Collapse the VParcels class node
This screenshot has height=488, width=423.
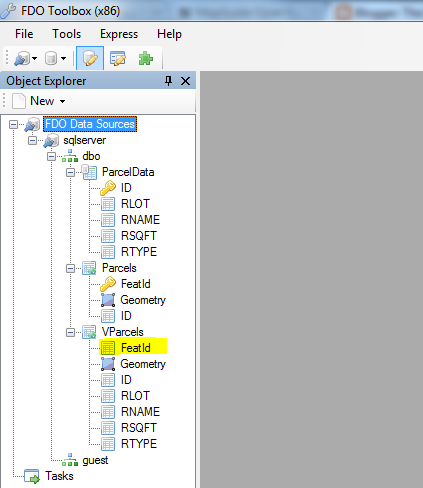point(70,332)
